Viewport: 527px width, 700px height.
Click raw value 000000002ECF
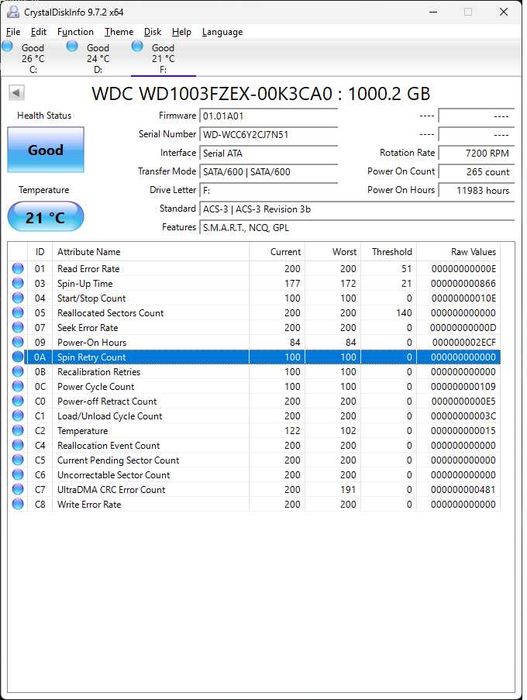(464, 342)
